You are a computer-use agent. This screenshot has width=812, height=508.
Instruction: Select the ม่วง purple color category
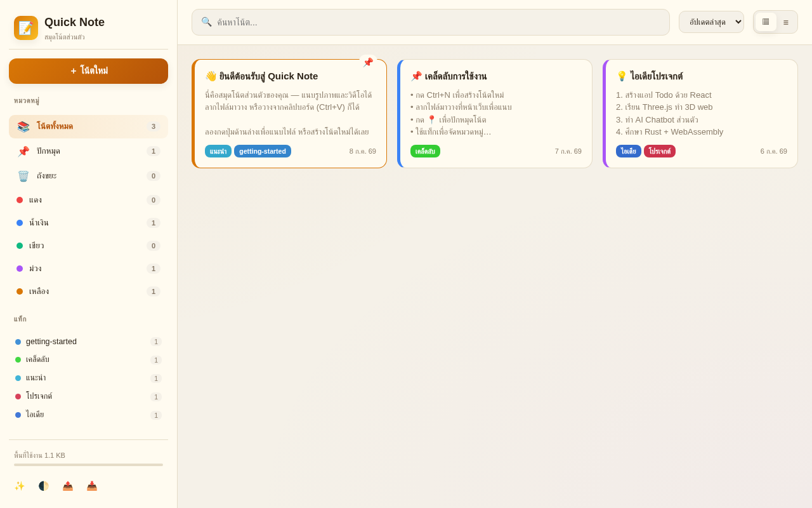(x=89, y=269)
